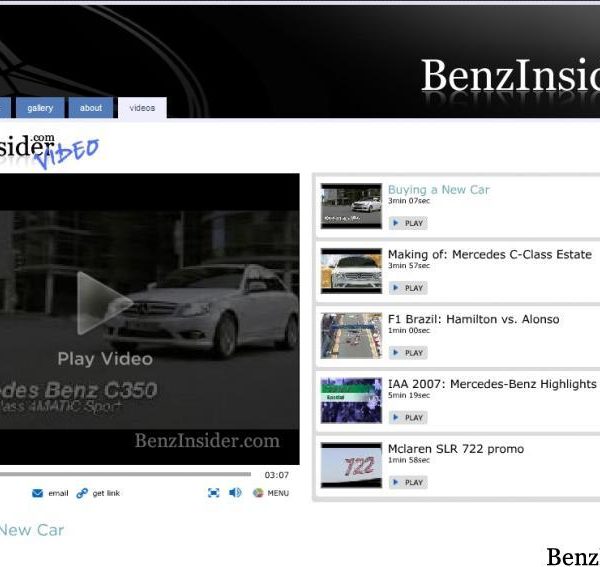Click PLAY for Mclaren SLR 722 promo
Image resolution: width=600 pixels, height=567 pixels.
tap(408, 482)
